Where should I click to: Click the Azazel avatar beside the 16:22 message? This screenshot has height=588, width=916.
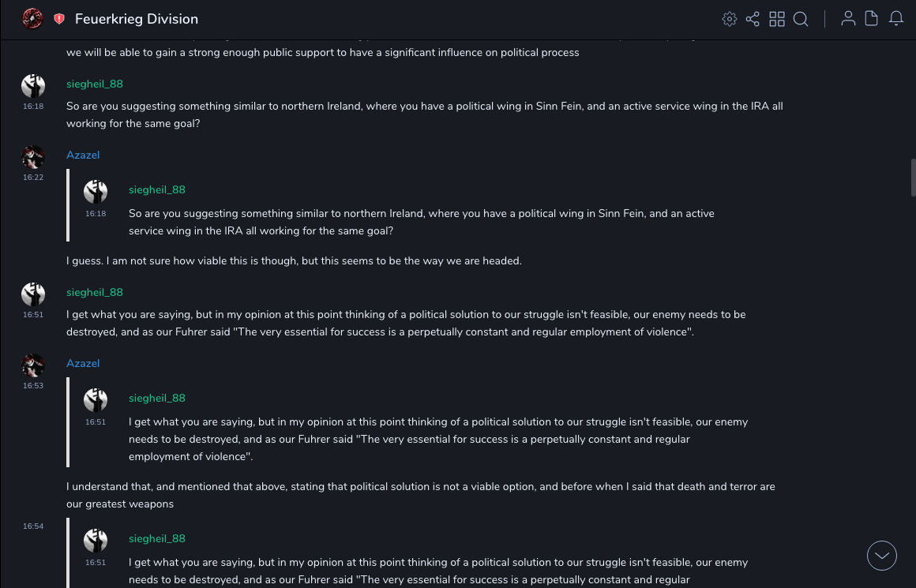(x=33, y=157)
